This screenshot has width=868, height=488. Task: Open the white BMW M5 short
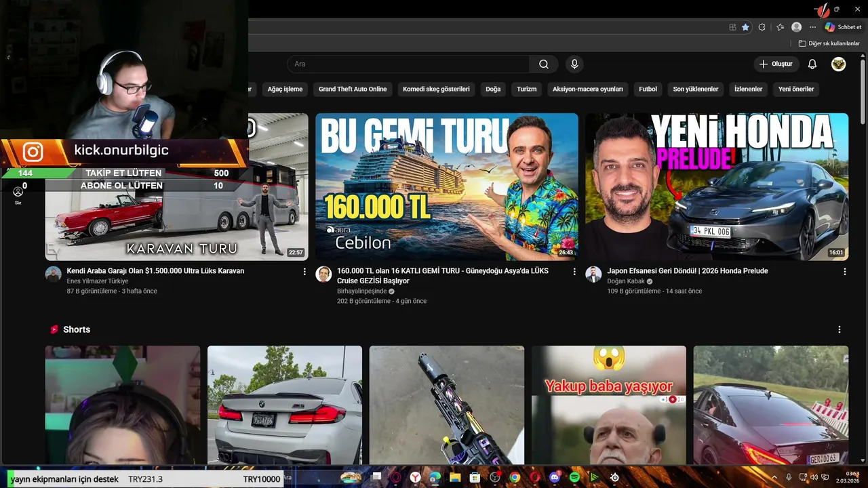pos(285,405)
